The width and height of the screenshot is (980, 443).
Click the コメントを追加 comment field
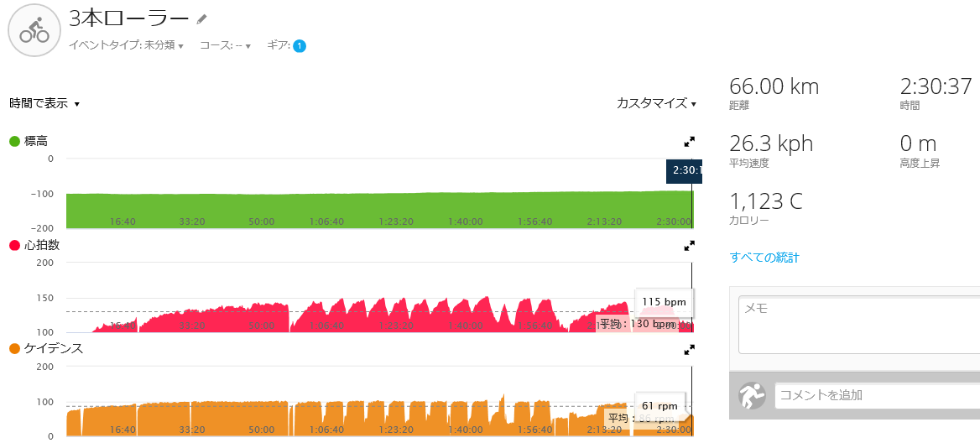[873, 395]
